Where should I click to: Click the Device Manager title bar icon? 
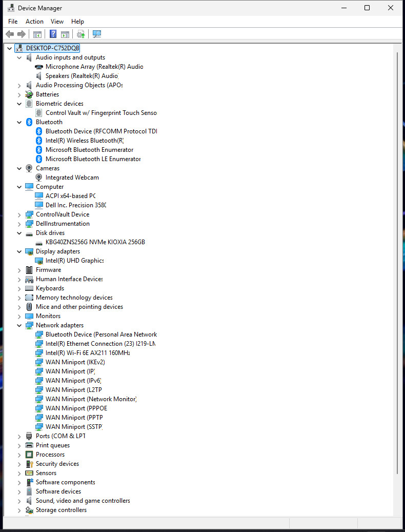tap(11, 8)
